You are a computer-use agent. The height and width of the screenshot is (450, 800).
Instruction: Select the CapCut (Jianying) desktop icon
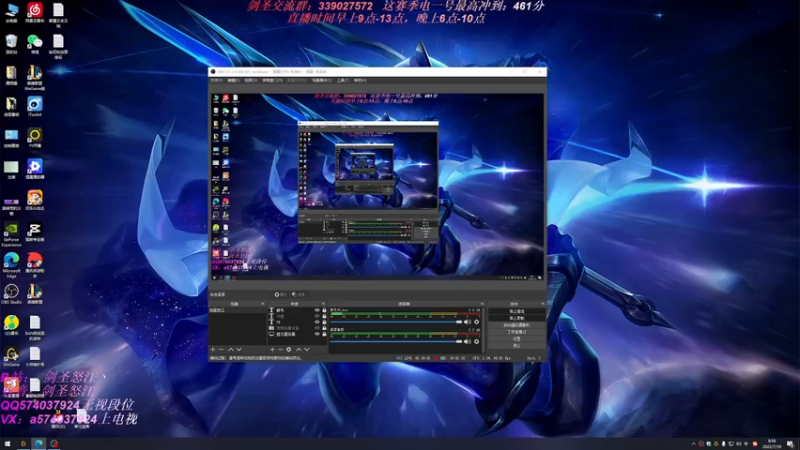coord(35,232)
